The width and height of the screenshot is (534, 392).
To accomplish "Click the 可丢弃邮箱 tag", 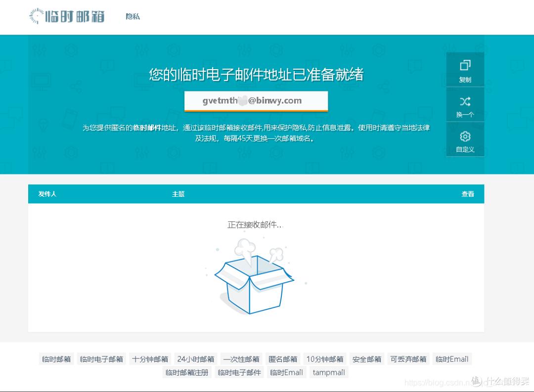I will click(407, 359).
